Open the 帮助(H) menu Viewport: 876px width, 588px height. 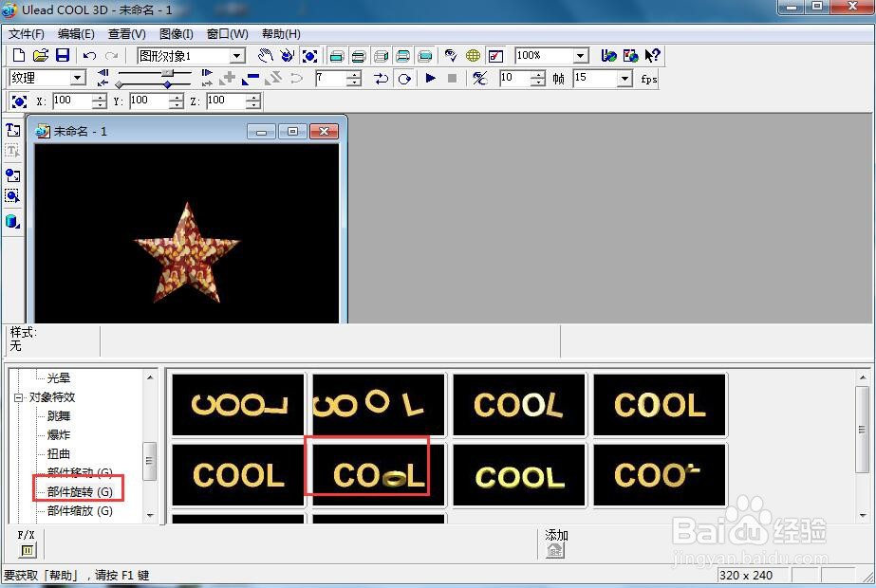tap(281, 34)
